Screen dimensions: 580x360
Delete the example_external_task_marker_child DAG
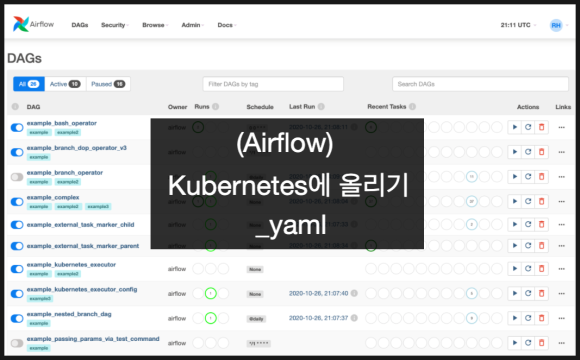coord(542,225)
